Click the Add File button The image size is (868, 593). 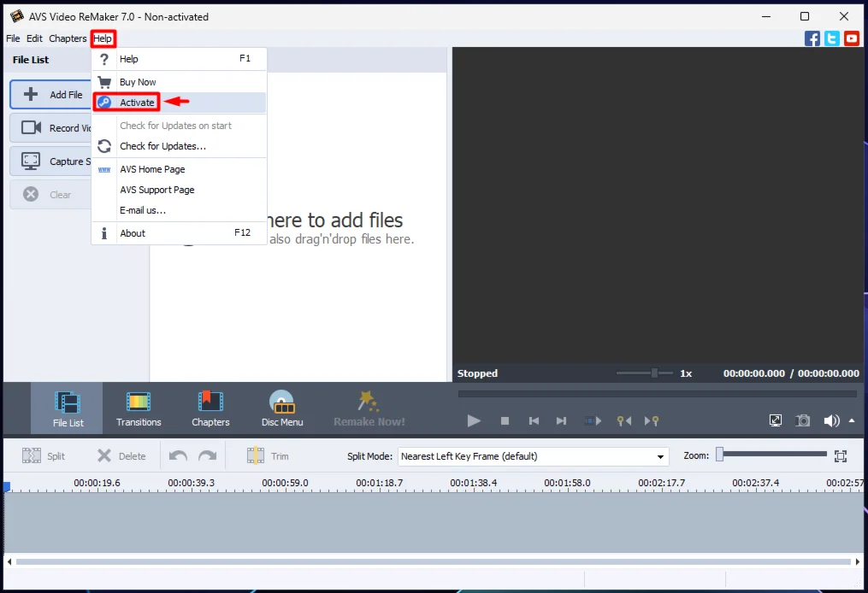point(51,95)
